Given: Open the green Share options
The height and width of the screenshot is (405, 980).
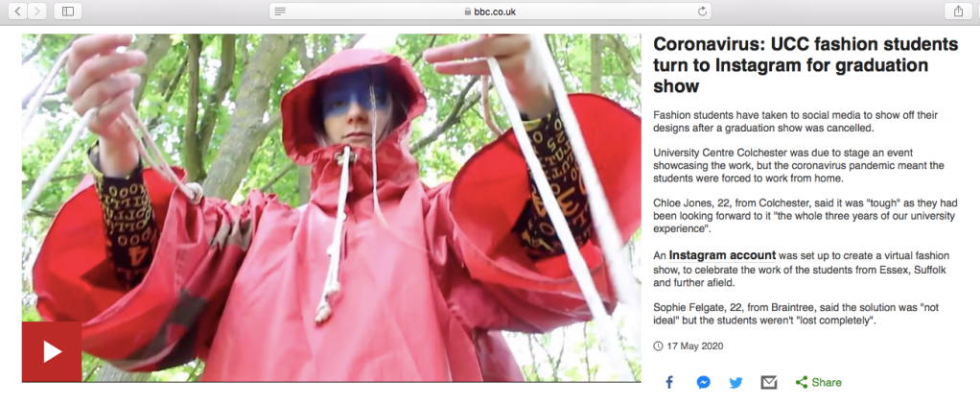Looking at the screenshot, I should pyautogui.click(x=819, y=383).
